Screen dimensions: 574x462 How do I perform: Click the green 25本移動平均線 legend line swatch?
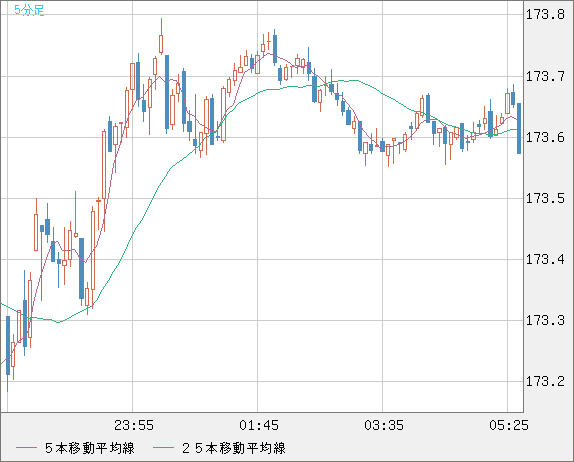(x=163, y=448)
